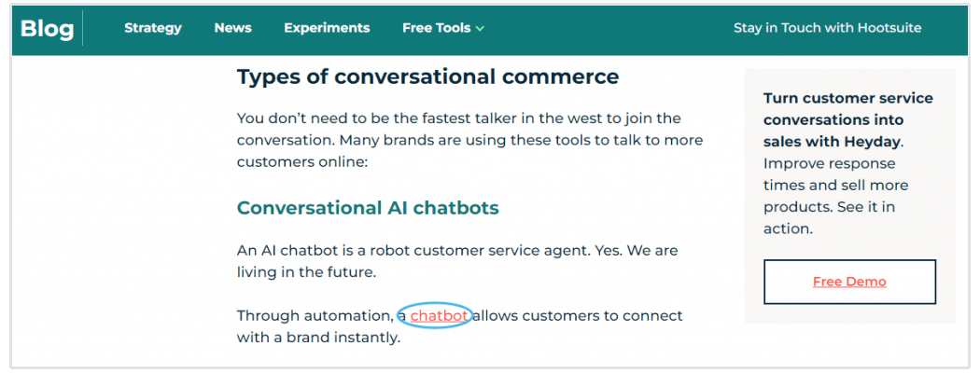Follow the red chatbot hyperlink
The image size is (980, 373).
click(439, 316)
